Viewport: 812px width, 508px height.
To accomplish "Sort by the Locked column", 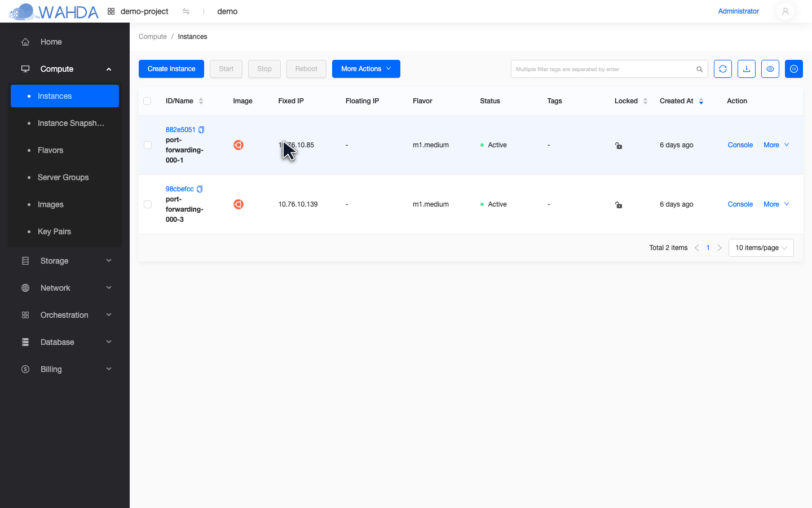I will tap(645, 101).
